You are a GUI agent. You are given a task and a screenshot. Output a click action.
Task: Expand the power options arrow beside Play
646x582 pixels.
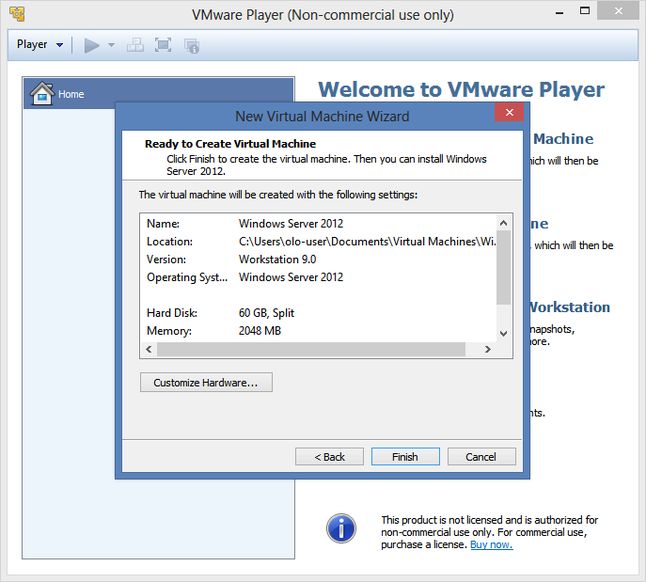111,45
